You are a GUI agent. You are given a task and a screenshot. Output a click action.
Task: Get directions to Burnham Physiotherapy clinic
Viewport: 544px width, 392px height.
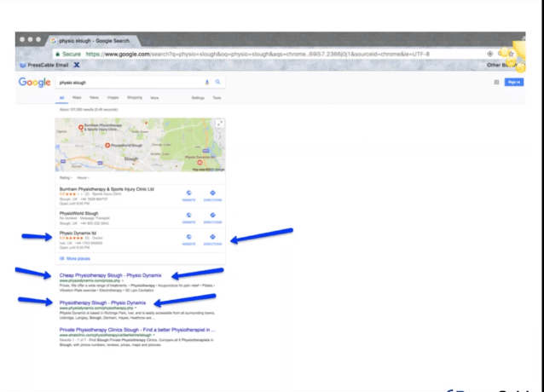pos(212,193)
